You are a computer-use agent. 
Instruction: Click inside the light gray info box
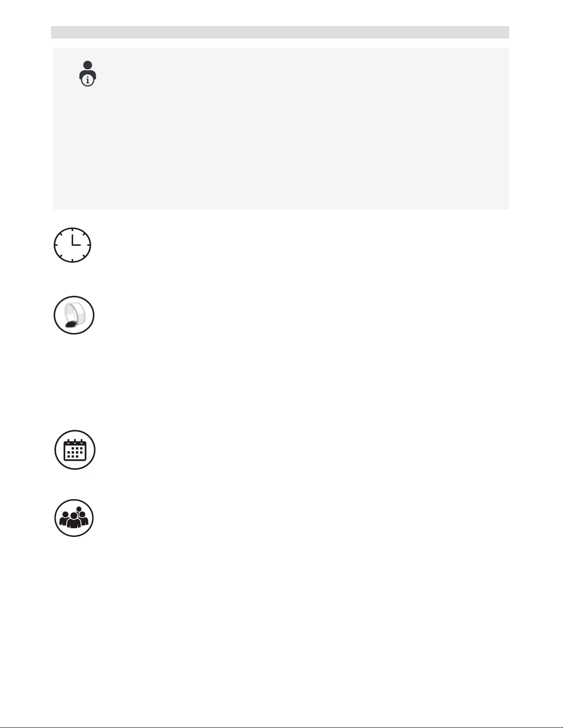click(281, 129)
